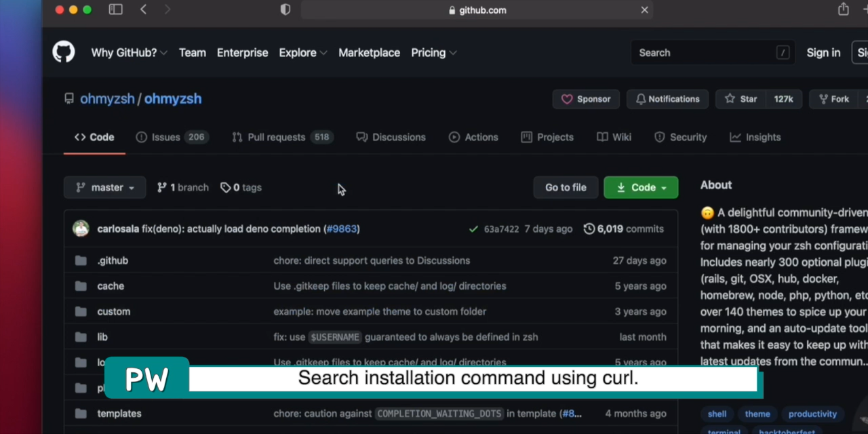Open the carlosala author link
This screenshot has height=434, width=868.
point(118,229)
